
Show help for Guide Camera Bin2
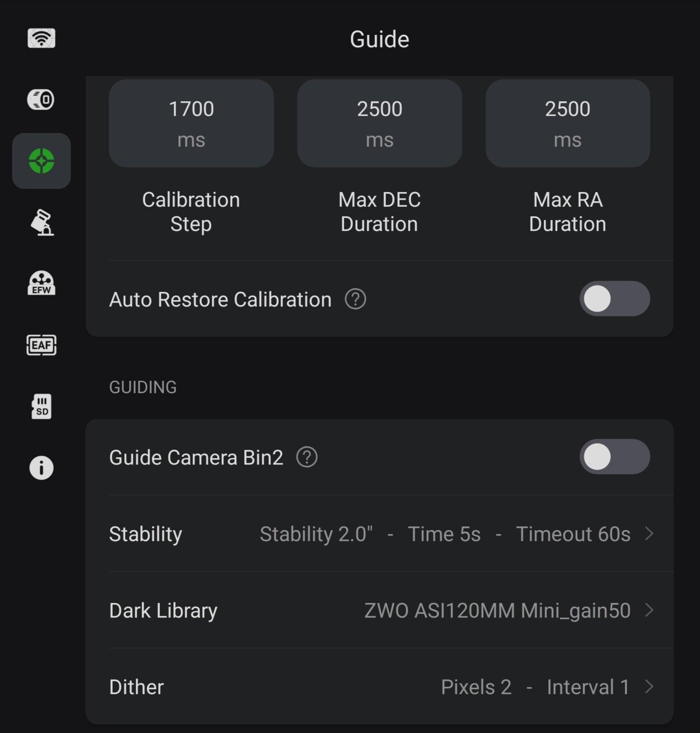click(x=307, y=457)
